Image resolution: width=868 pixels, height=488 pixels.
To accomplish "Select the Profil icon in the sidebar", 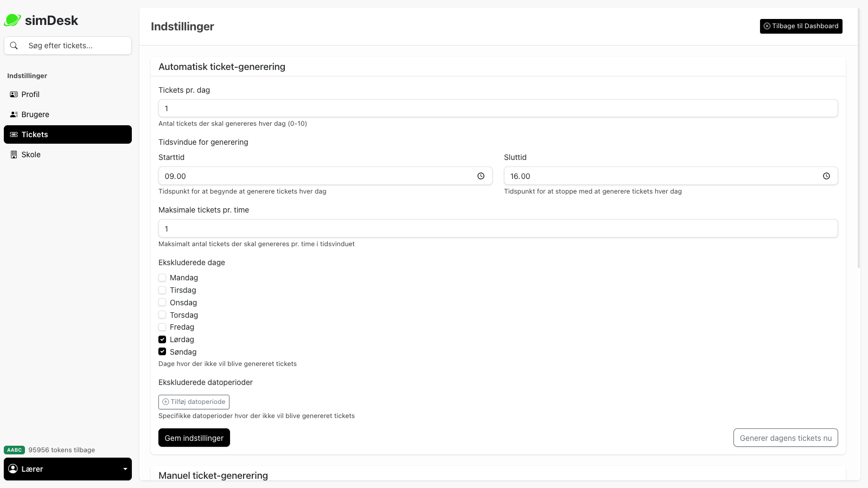I will 13,94.
